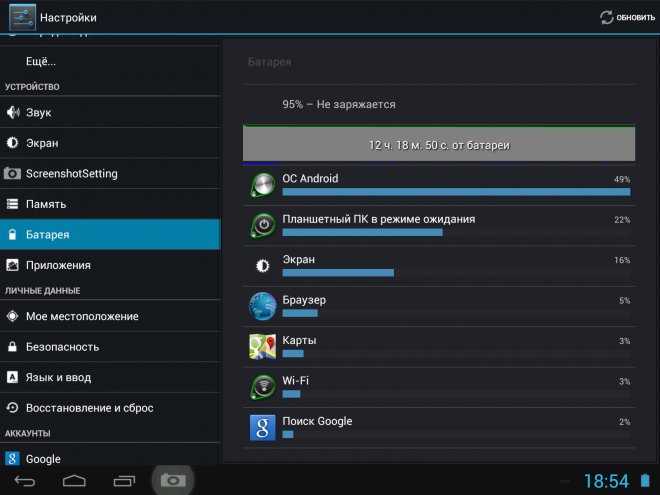Tap the Безопасность lock icon
Image resolution: width=660 pixels, height=495 pixels.
pos(13,346)
